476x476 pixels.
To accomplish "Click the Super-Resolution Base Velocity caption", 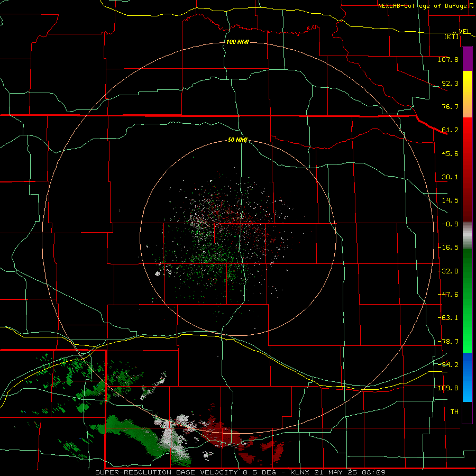I will pos(240,472).
